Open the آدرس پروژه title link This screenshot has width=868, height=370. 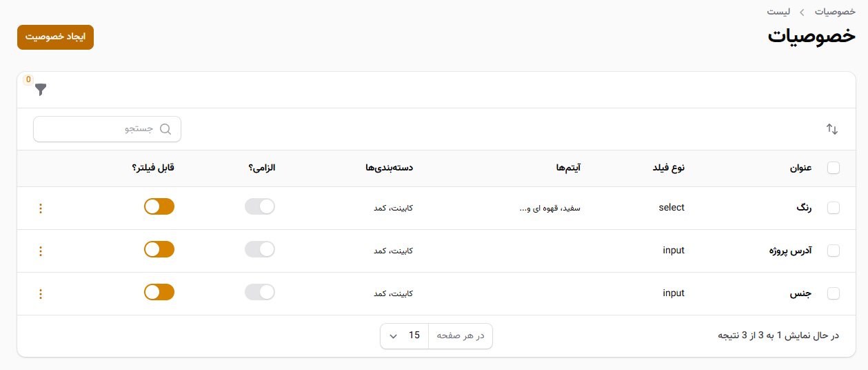[x=790, y=251]
